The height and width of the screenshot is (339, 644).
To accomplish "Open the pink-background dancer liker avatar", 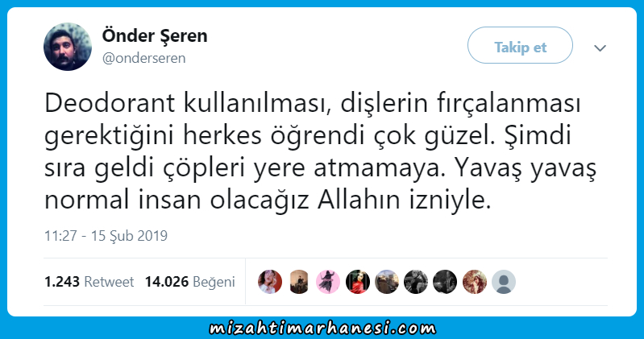I will [328, 282].
